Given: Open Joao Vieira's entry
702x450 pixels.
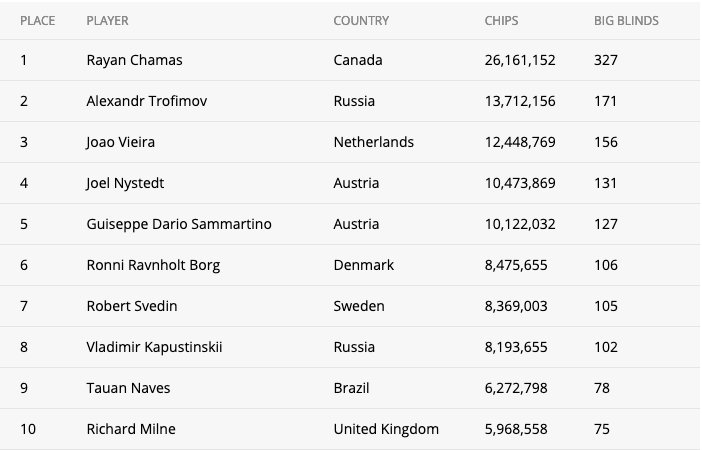Looking at the screenshot, I should 120,142.
